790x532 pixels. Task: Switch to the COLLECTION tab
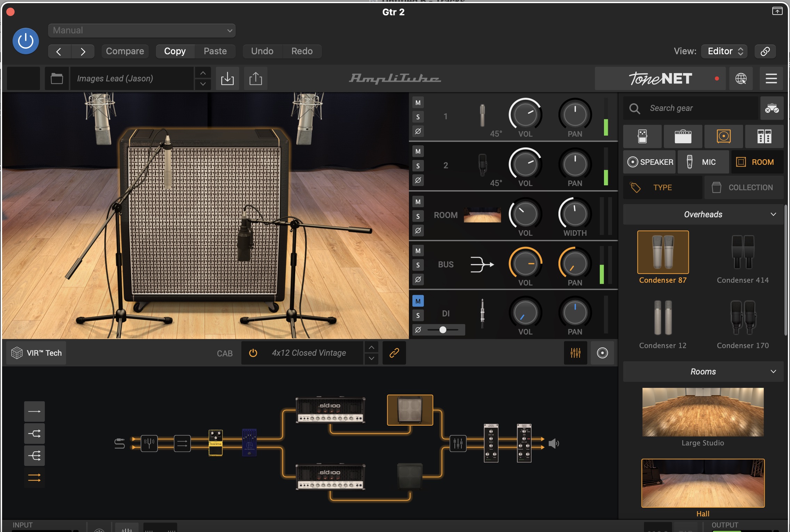click(x=744, y=188)
